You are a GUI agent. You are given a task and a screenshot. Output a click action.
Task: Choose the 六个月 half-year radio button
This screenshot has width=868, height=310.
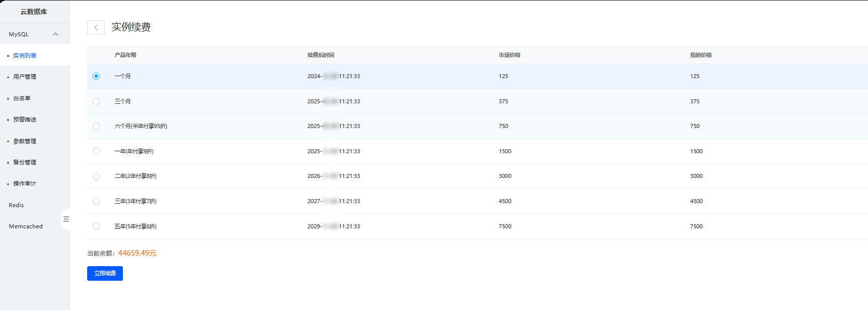(96, 127)
